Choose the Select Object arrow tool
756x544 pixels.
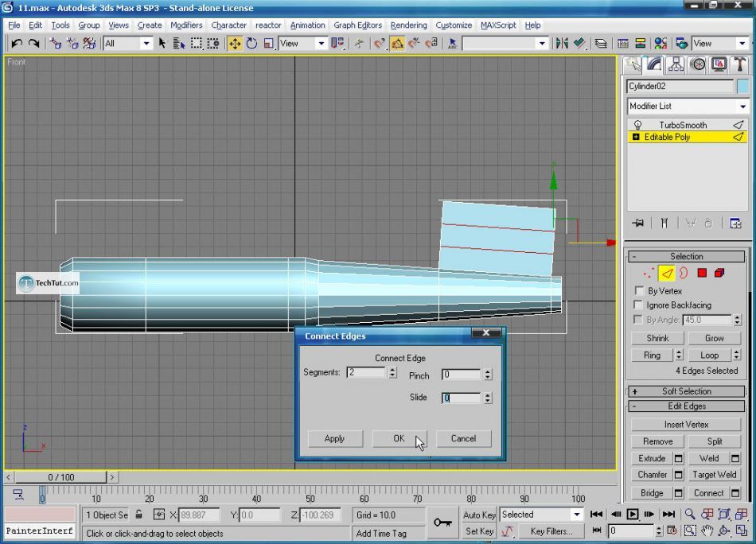[162, 44]
